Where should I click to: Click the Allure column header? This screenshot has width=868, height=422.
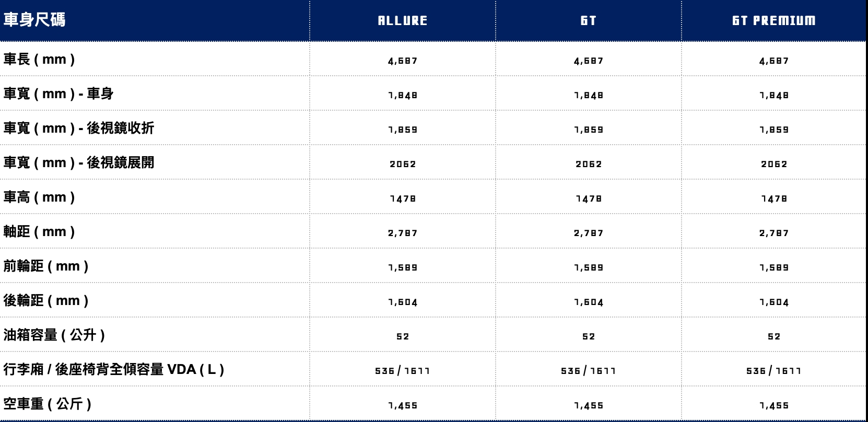point(403,20)
